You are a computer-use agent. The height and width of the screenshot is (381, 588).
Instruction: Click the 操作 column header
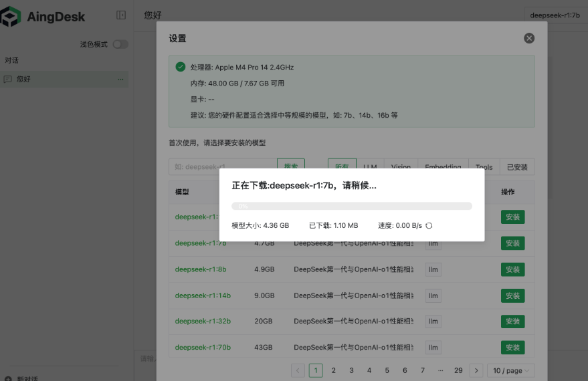(x=508, y=193)
